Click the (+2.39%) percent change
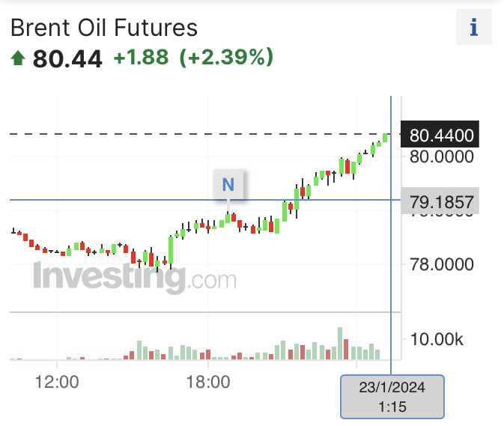Viewport: 504px width, 426px height. pos(226,57)
